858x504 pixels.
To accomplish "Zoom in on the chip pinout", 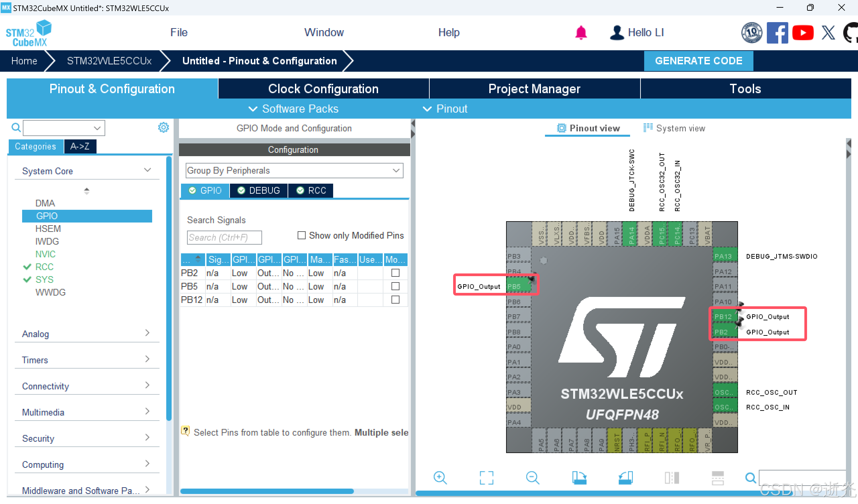I will point(440,478).
